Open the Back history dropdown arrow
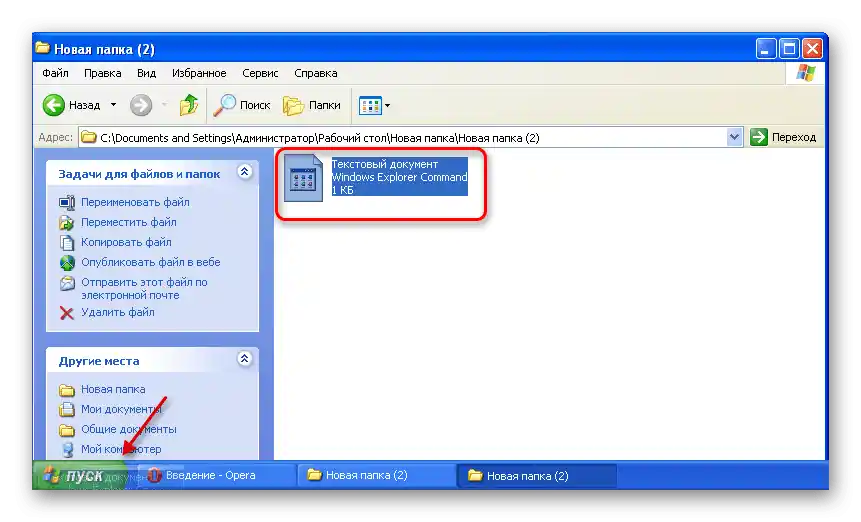 coord(113,105)
